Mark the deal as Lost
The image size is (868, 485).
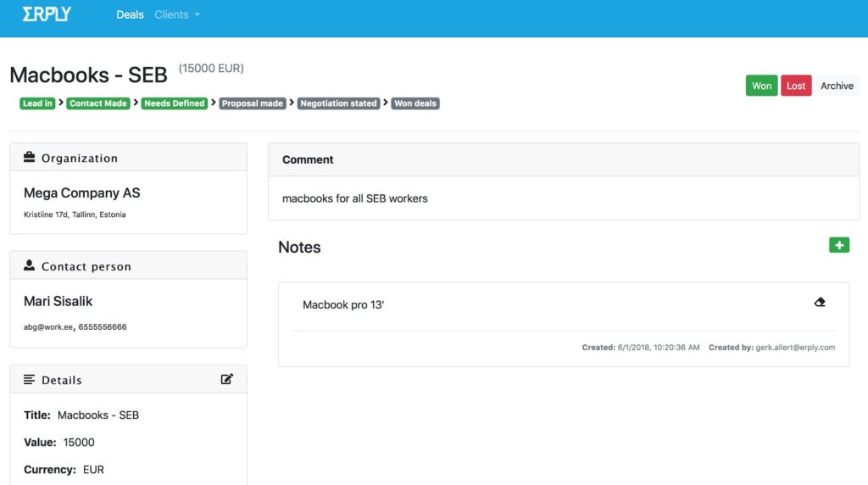[x=796, y=86]
